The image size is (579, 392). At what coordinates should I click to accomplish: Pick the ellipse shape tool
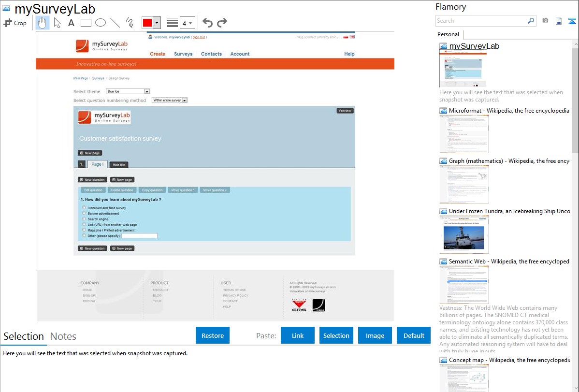(x=101, y=23)
